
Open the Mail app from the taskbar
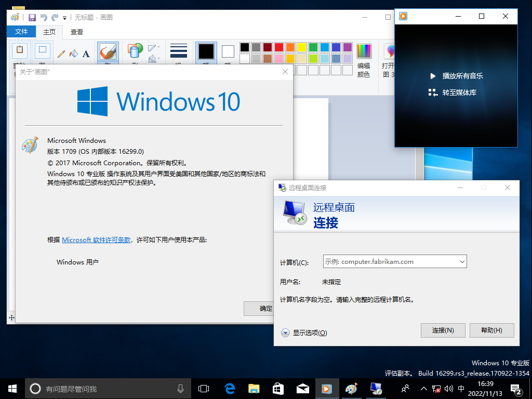click(x=303, y=389)
